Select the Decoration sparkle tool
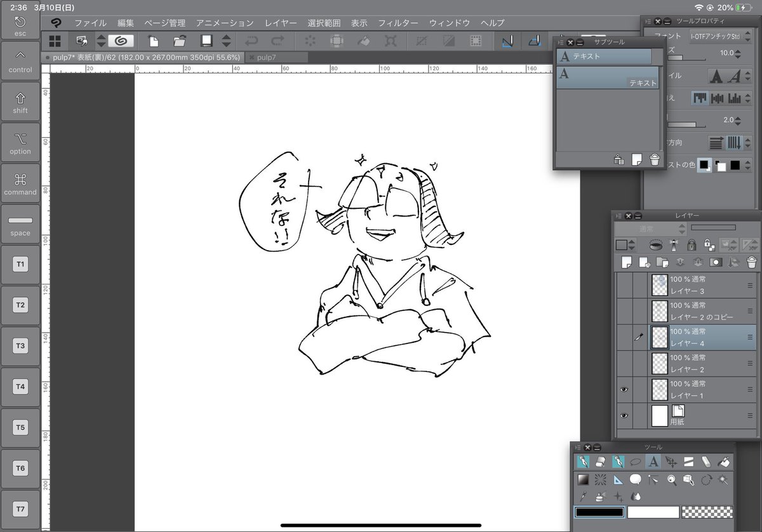Image resolution: width=762 pixels, height=532 pixels. coord(618,496)
